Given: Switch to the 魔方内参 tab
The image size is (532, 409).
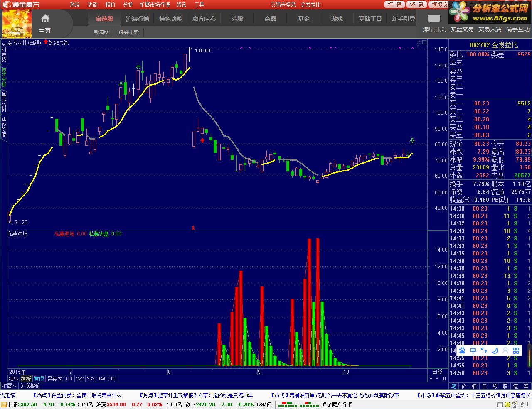Looking at the screenshot, I should (204, 19).
